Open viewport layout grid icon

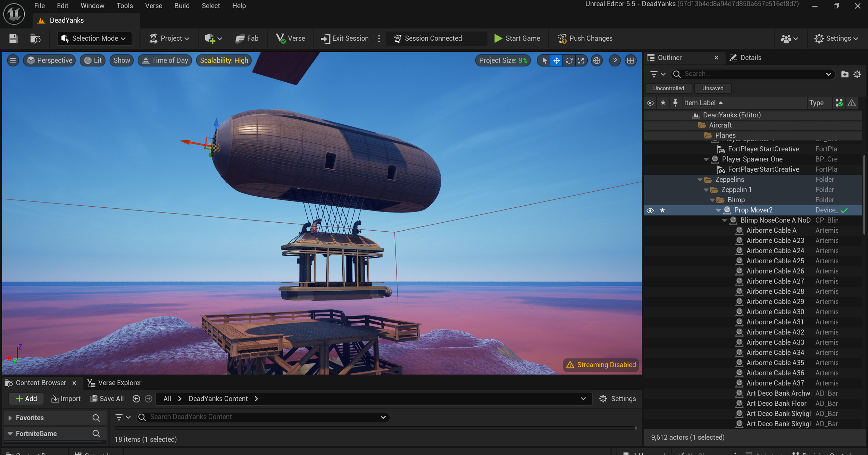631,61
